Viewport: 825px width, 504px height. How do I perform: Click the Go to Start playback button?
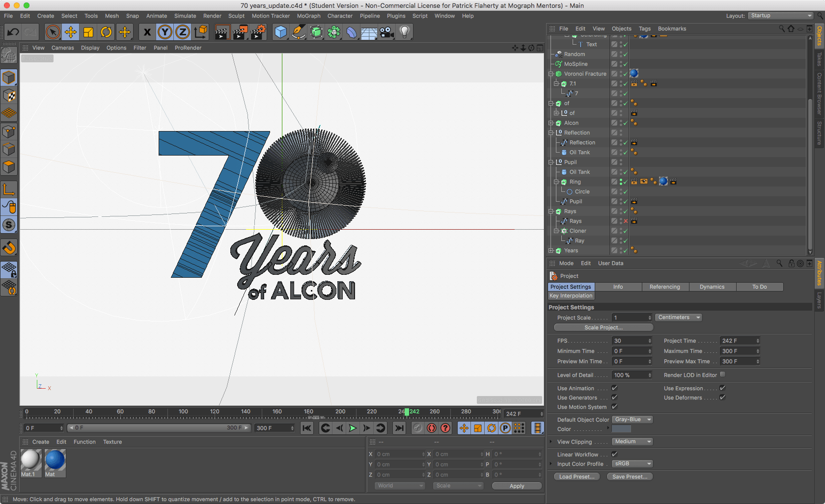pyautogui.click(x=307, y=428)
